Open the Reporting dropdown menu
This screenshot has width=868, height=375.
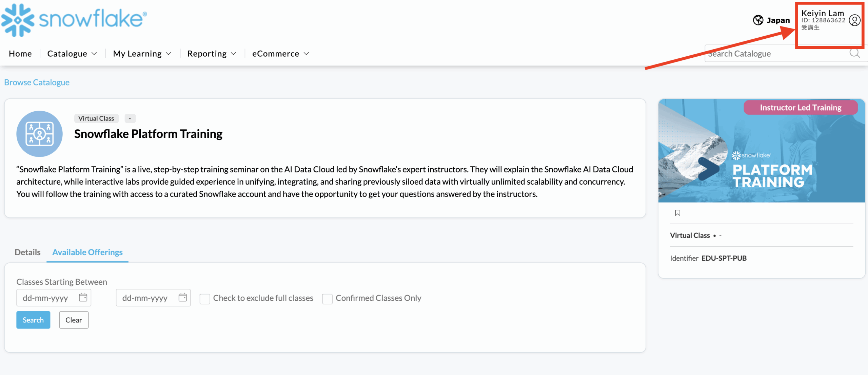[x=212, y=54]
